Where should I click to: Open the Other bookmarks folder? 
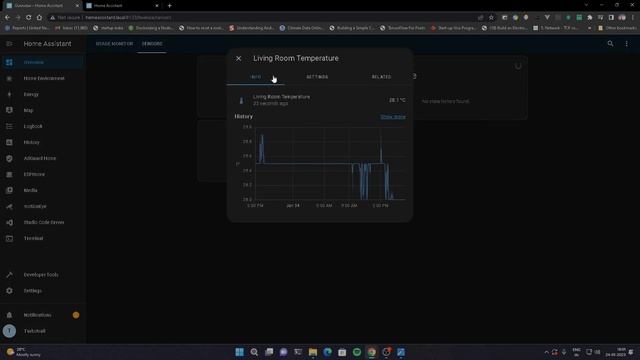617,28
